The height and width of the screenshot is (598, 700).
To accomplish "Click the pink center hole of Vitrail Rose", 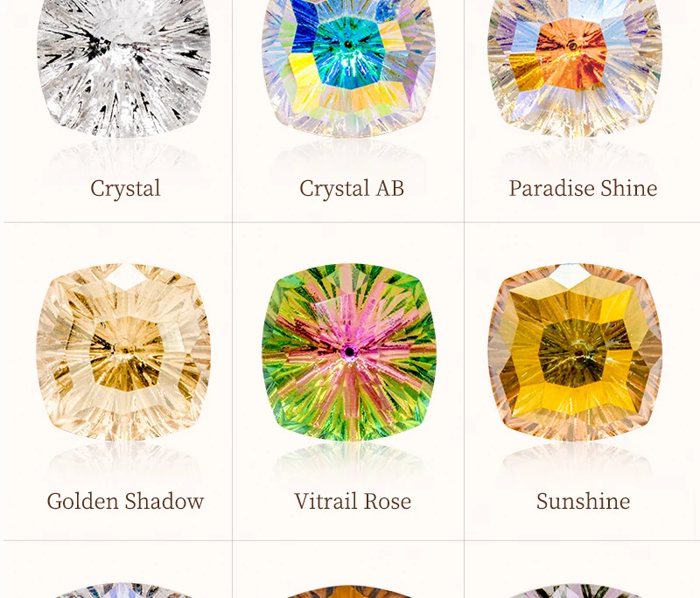I will tap(349, 351).
